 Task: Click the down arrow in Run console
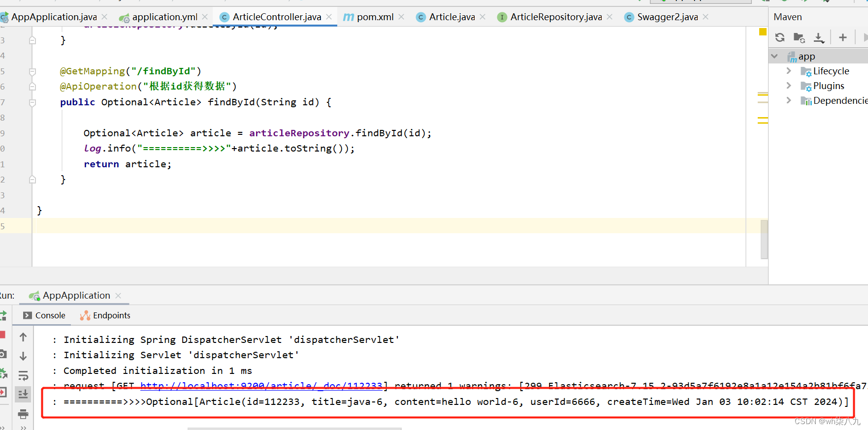coord(23,356)
